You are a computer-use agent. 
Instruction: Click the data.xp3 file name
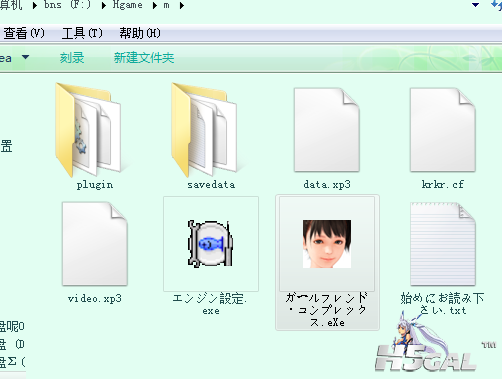click(x=327, y=185)
